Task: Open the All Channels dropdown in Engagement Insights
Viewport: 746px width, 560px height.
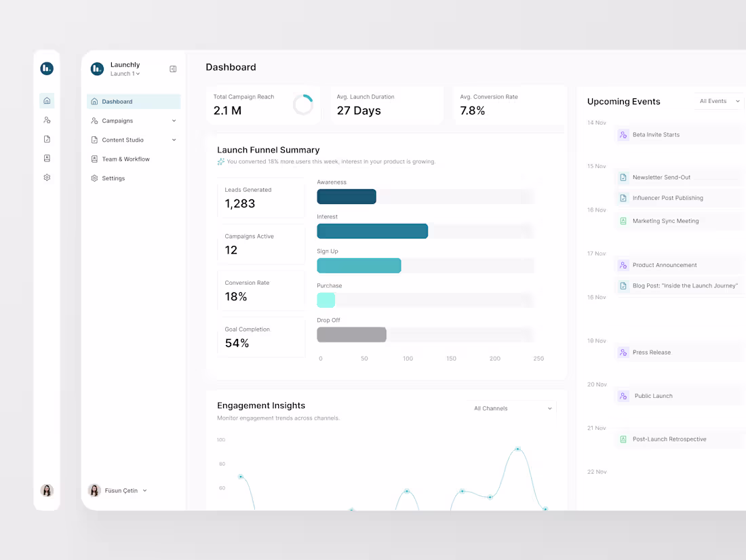Action: [512, 408]
